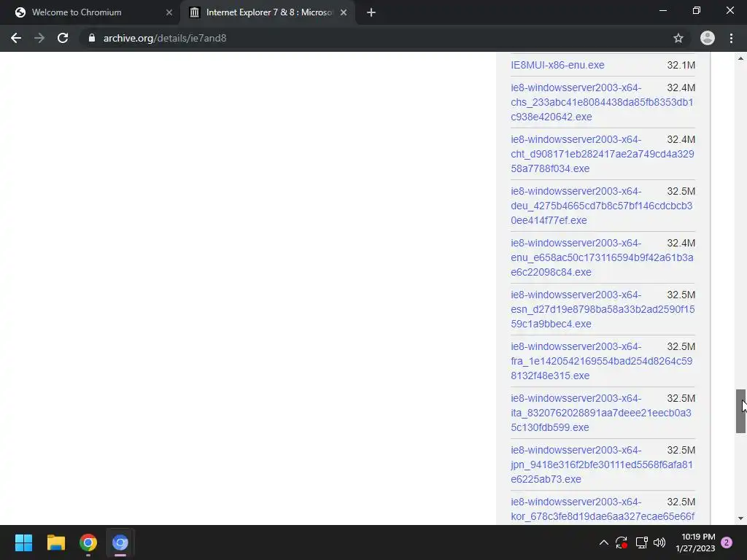This screenshot has height=560, width=747.
Task: Click the sync status tray icon
Action: tap(622, 542)
